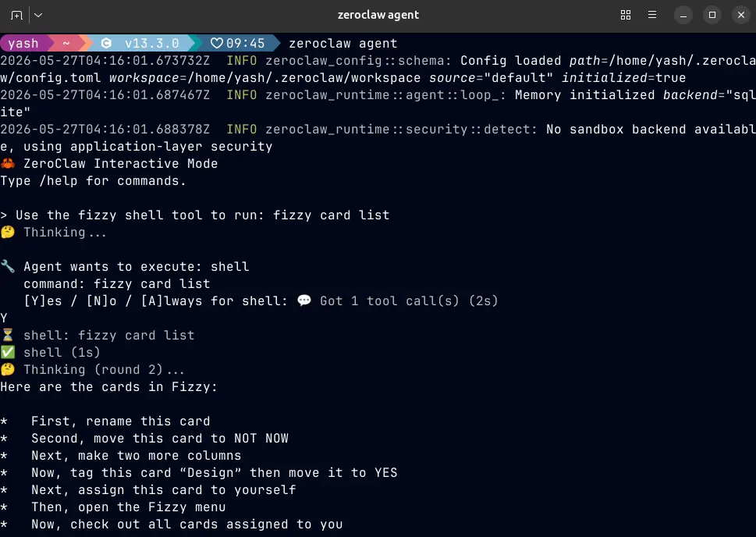Click the prompt 'Use the fizzy shell tool' line

[x=195, y=215]
